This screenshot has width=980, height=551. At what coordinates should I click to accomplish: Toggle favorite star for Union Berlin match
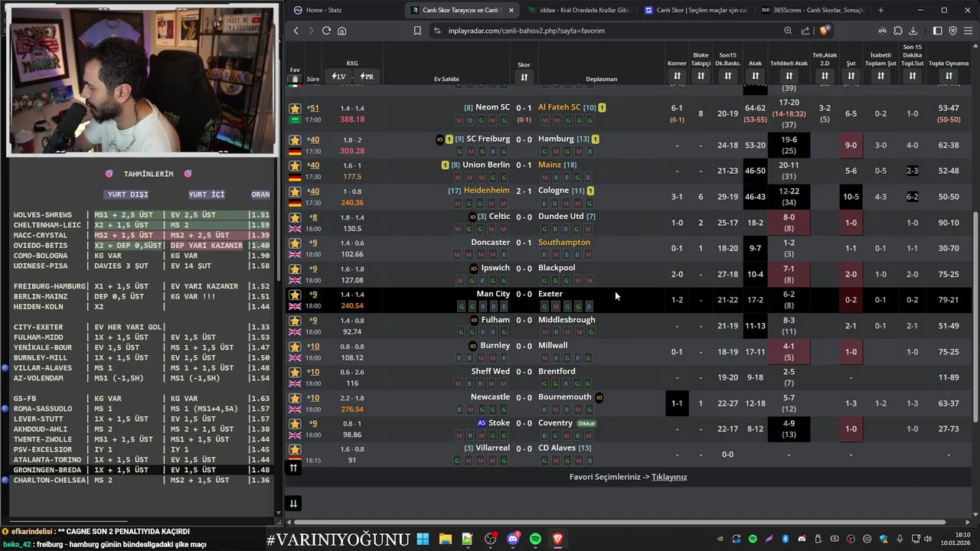click(x=295, y=166)
